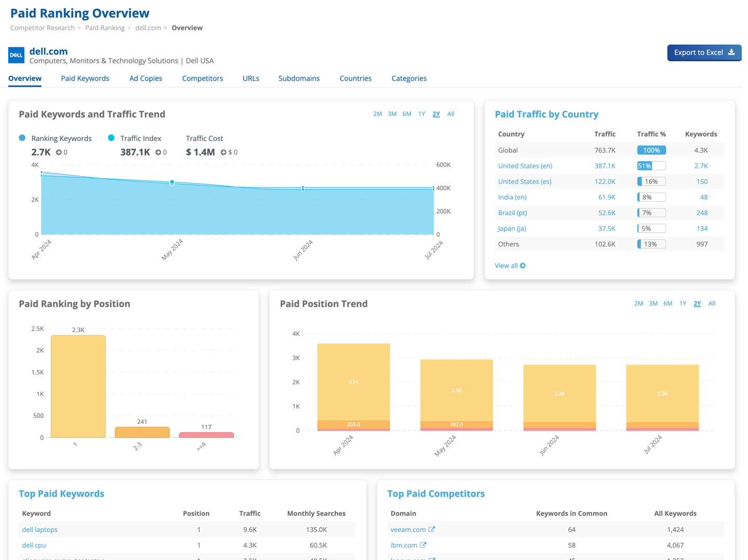748x560 pixels.
Task: Go to Competitor Research breadcrumb
Action: pos(43,28)
